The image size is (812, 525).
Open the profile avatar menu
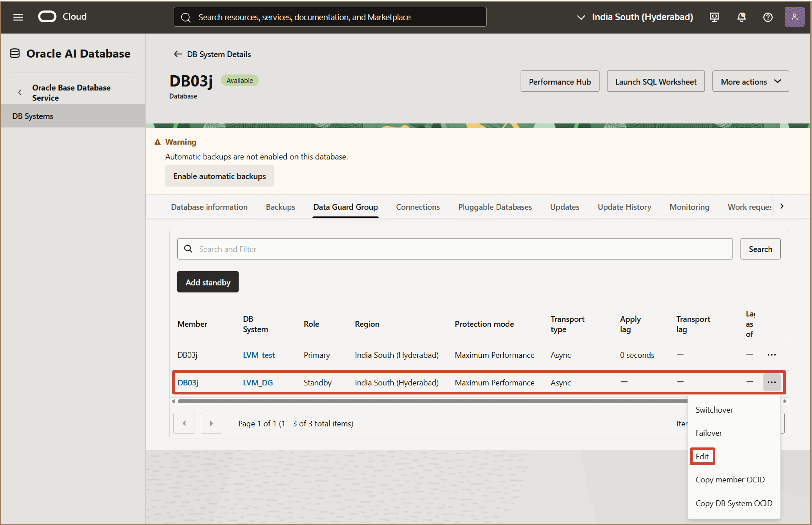click(x=794, y=17)
